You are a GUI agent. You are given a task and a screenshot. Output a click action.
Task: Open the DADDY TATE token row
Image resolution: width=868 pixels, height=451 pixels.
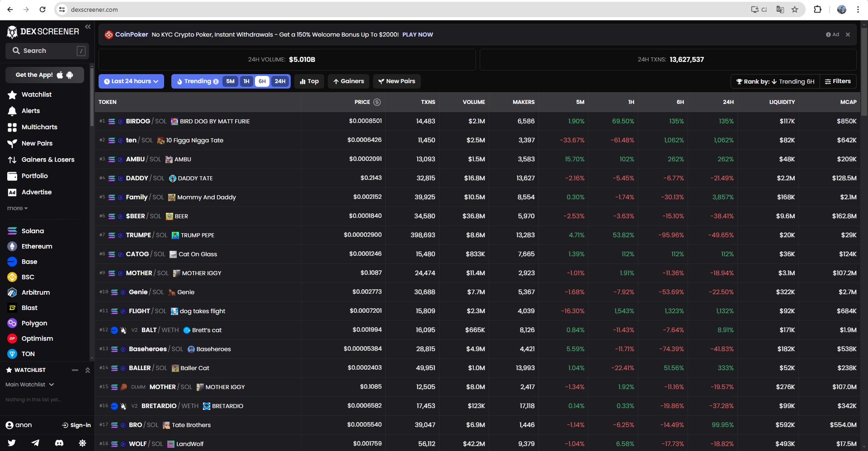click(477, 178)
